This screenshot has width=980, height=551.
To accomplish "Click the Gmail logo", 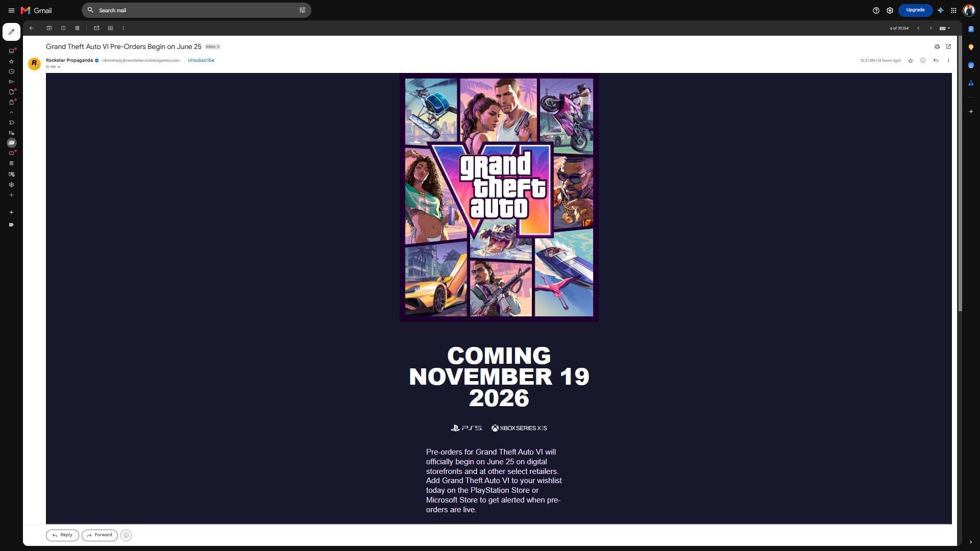I will [x=36, y=10].
